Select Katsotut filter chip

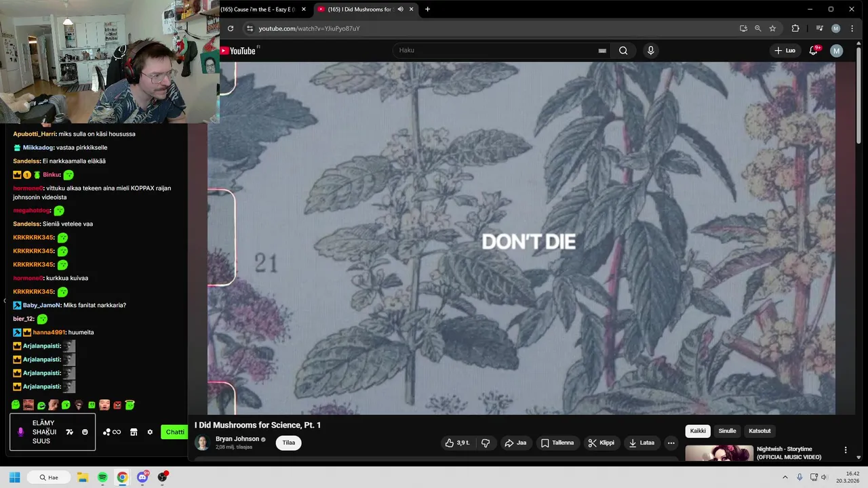759,431
